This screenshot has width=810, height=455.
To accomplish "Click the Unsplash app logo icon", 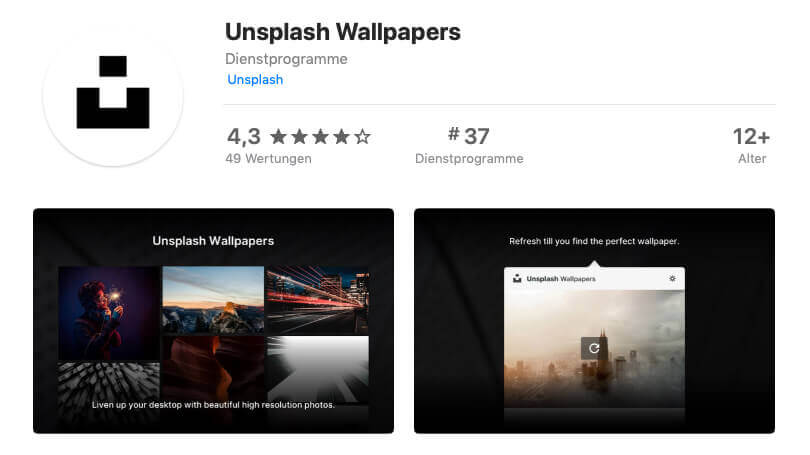I will click(x=113, y=96).
